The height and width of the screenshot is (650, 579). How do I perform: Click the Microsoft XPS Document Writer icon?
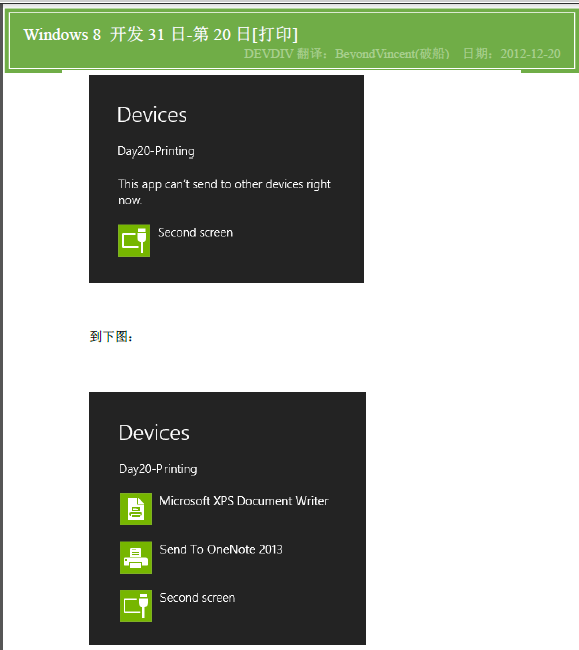[x=136, y=509]
